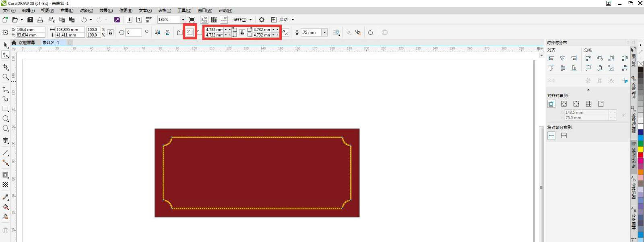Screen dimensions: 644x242
Task: Select the Crop tool in toolbox
Action: (6, 67)
